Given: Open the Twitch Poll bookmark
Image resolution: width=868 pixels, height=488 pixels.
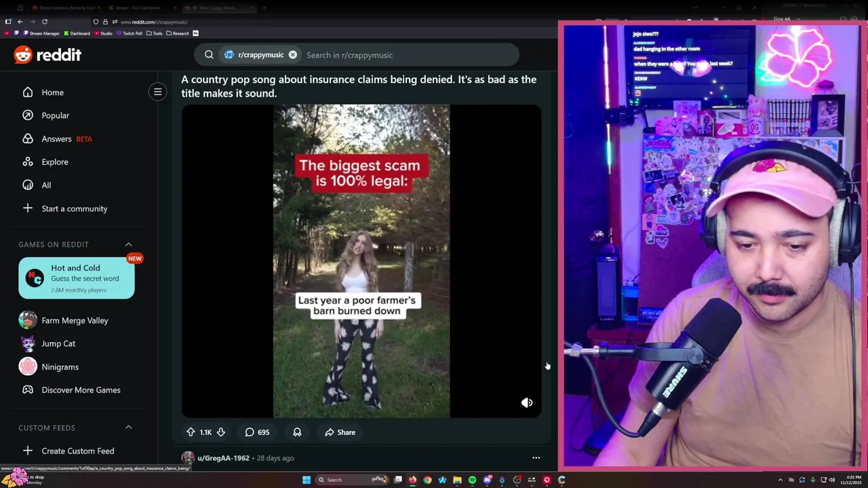Looking at the screenshot, I should coord(129,33).
